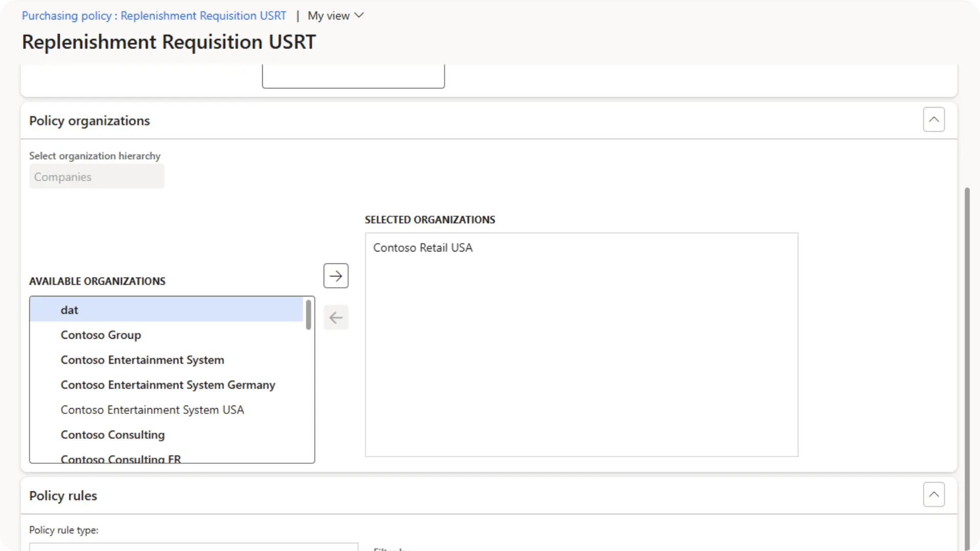
Task: Select Contoso Consulting FR organization
Action: (x=120, y=459)
